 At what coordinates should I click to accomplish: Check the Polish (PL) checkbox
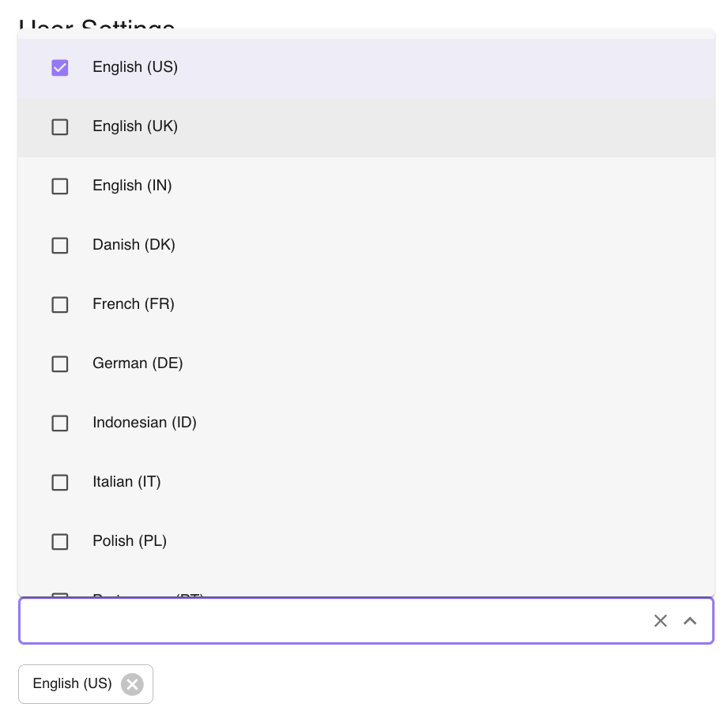tap(60, 542)
